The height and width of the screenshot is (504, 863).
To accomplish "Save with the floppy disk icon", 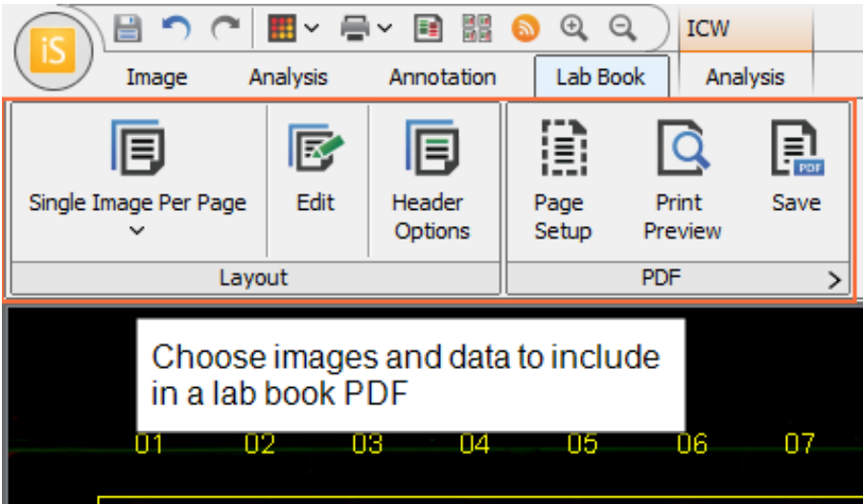I will pos(128,28).
